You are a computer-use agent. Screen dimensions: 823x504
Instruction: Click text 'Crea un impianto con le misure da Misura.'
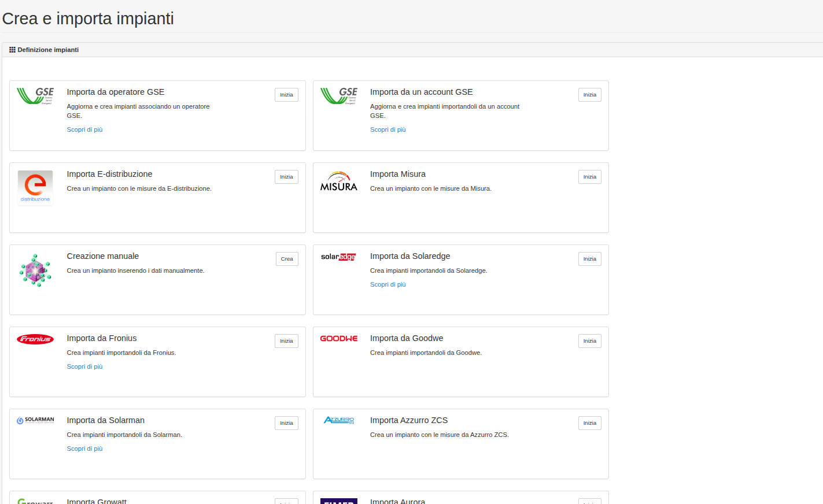[431, 188]
